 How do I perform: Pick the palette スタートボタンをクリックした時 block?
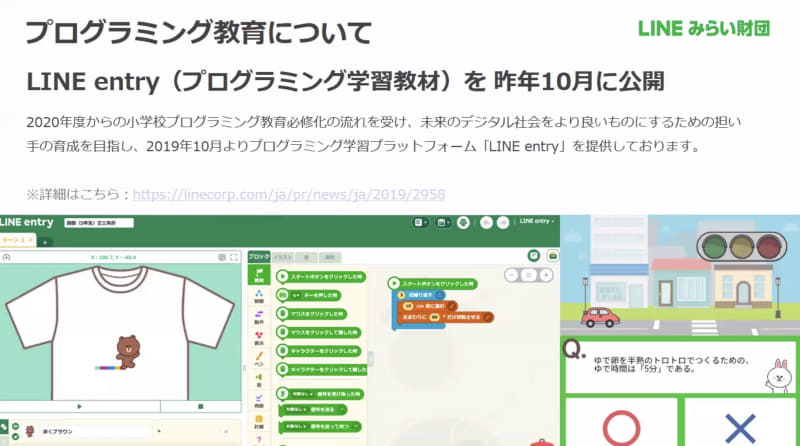click(321, 277)
